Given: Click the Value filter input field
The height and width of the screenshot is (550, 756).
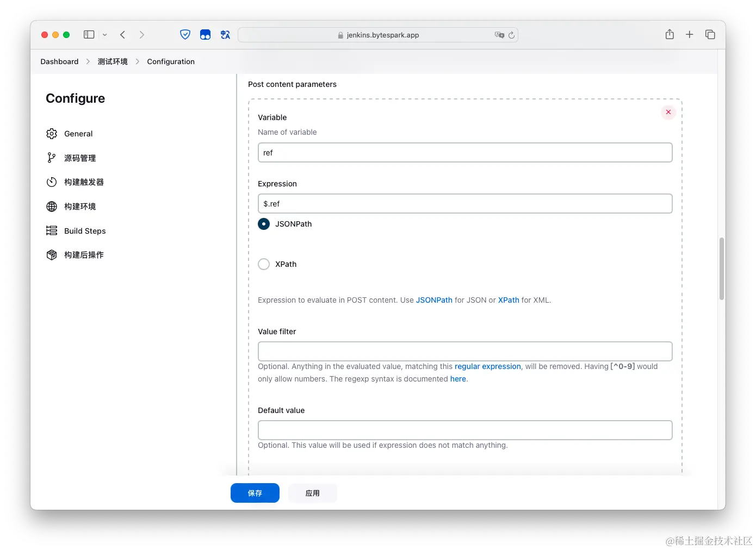Looking at the screenshot, I should click(465, 352).
